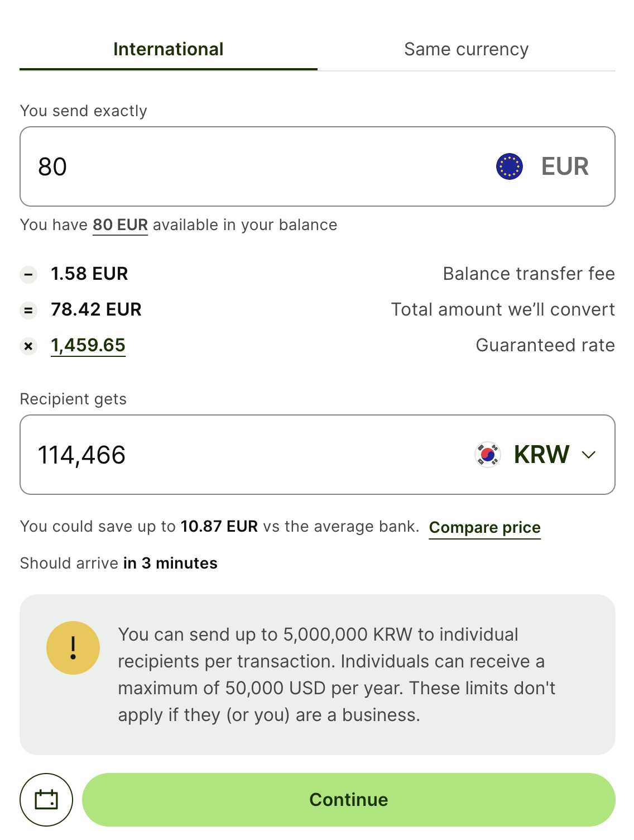This screenshot has height=840, width=634.
Task: Click the transfer limits information notice
Action: pyautogui.click(x=337, y=675)
